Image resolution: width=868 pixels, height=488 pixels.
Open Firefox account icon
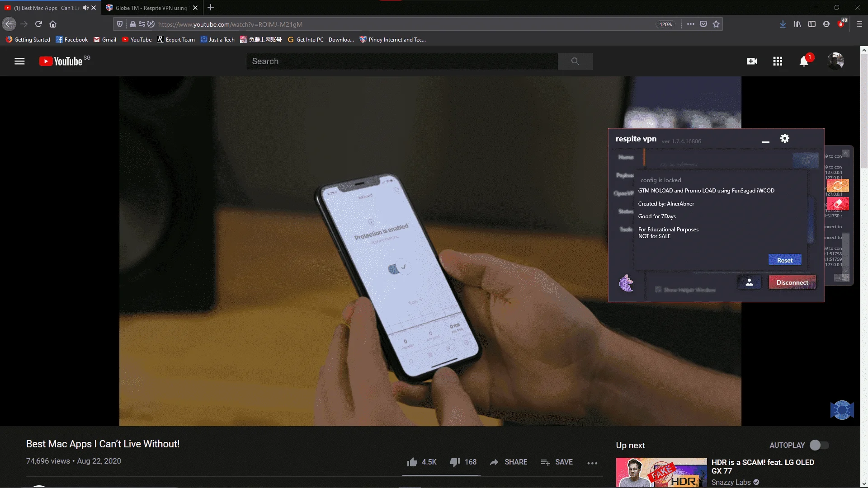pos(826,24)
